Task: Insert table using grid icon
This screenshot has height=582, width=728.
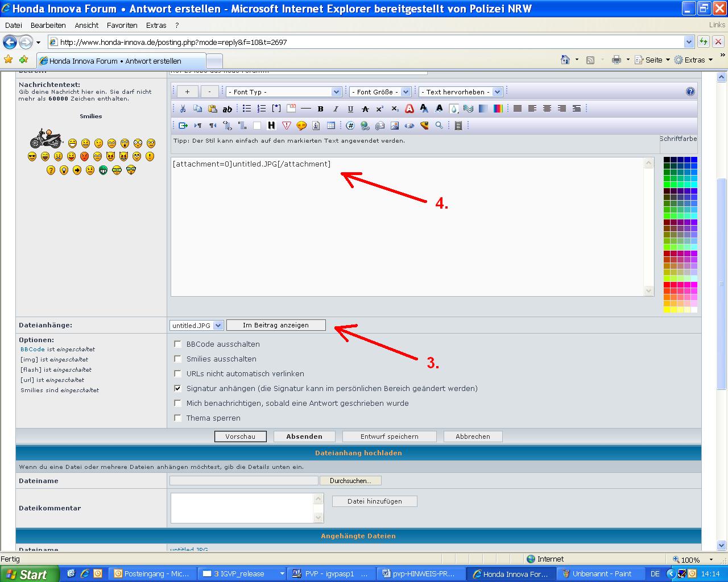Action: 331,126
